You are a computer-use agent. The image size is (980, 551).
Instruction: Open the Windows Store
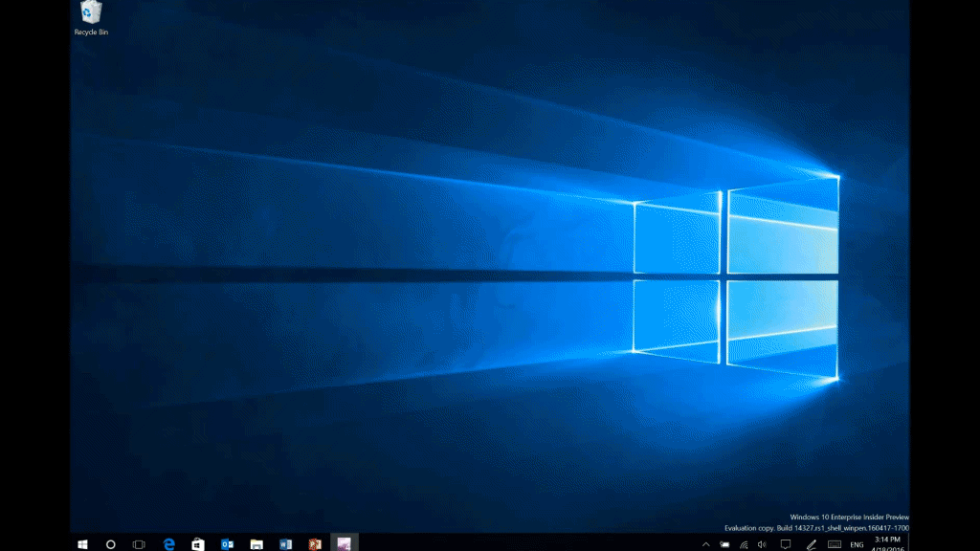click(x=197, y=543)
